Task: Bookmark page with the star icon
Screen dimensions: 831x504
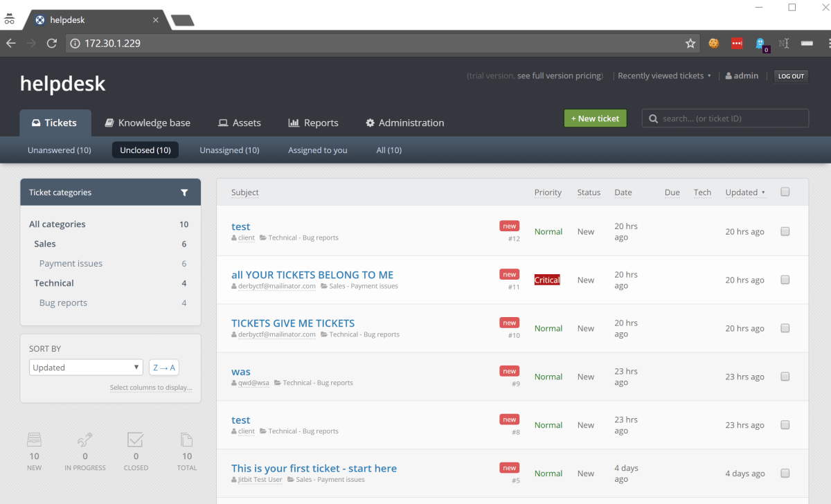Action: tap(690, 43)
